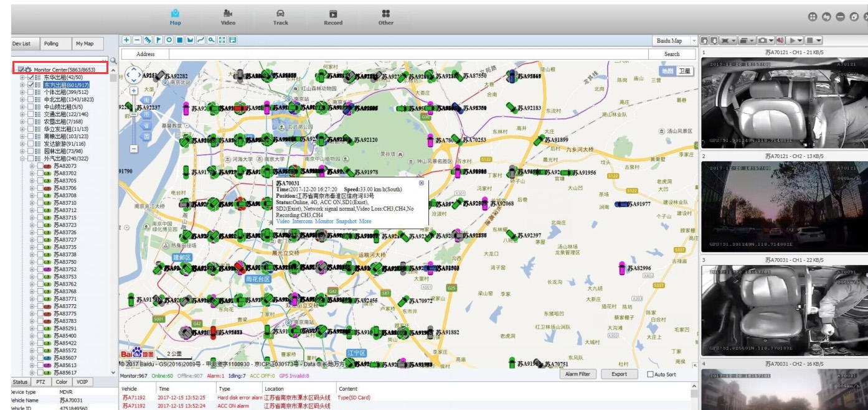Screen dimensions: 868x410
Task: Click the previous video page arrow icon
Action: coord(704,40)
